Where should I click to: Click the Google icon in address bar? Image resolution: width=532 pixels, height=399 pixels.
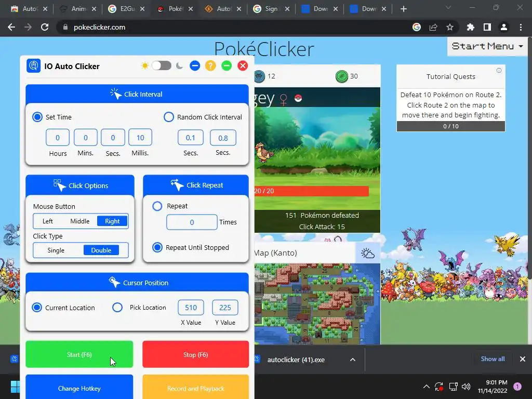click(x=417, y=27)
